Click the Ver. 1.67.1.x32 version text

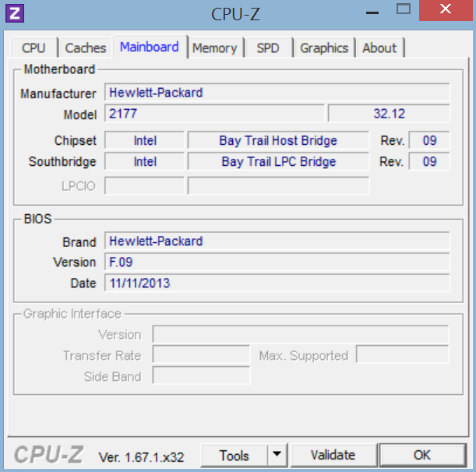141,457
